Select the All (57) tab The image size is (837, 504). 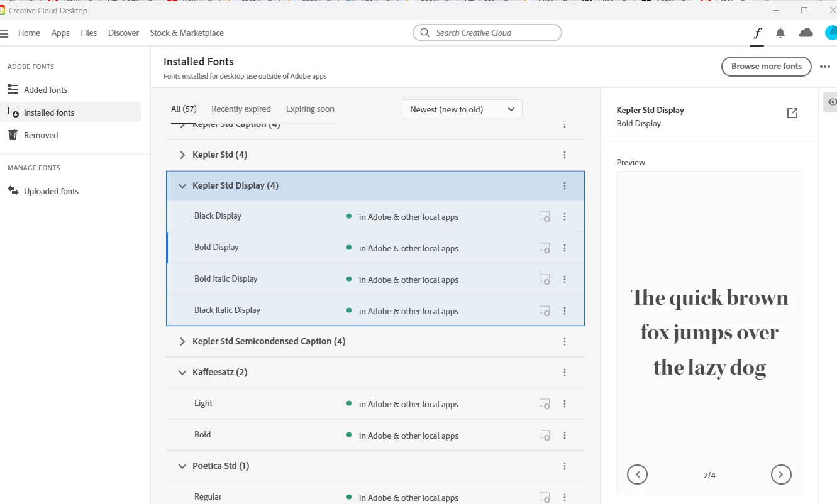click(184, 109)
